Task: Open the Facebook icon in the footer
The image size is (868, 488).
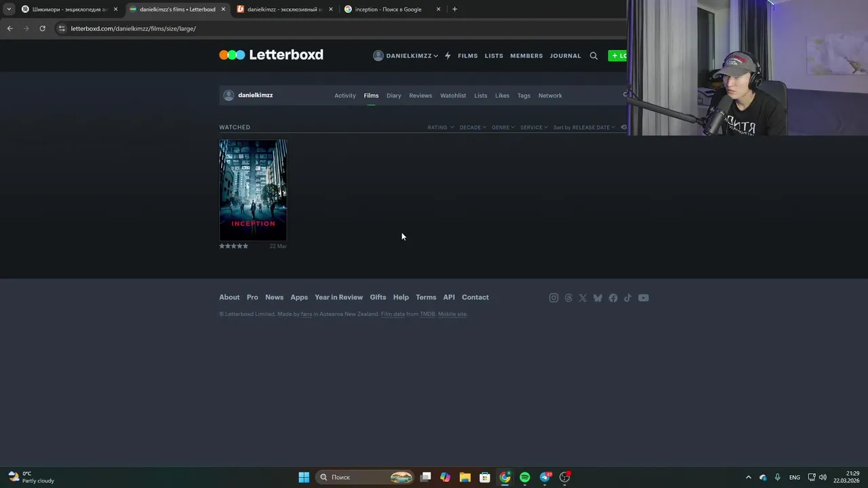Action: coord(613,298)
